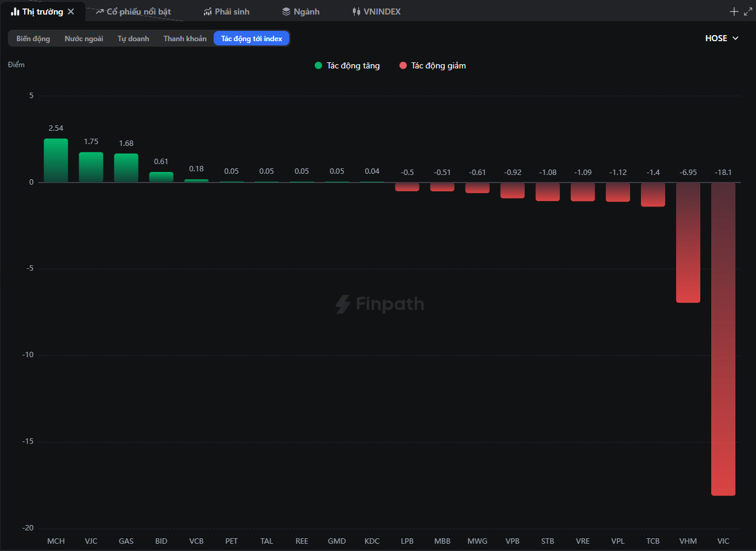Click the value label -18.1
The width and height of the screenshot is (756, 551).
[x=723, y=173]
